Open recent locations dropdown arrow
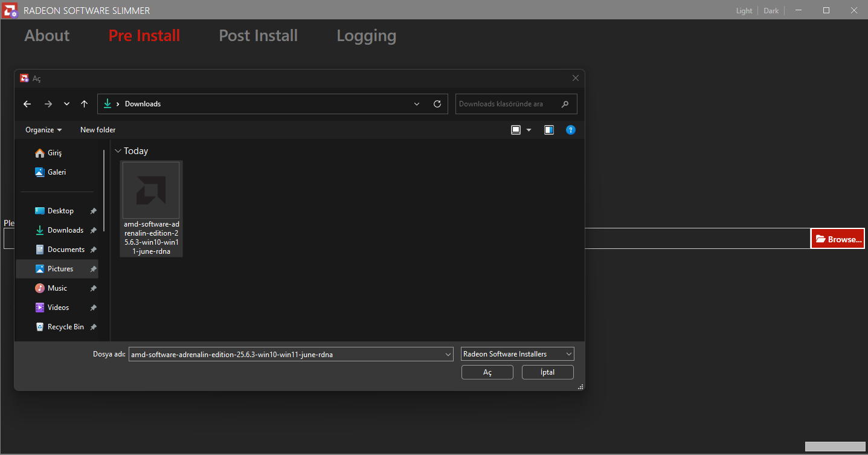 click(x=66, y=104)
